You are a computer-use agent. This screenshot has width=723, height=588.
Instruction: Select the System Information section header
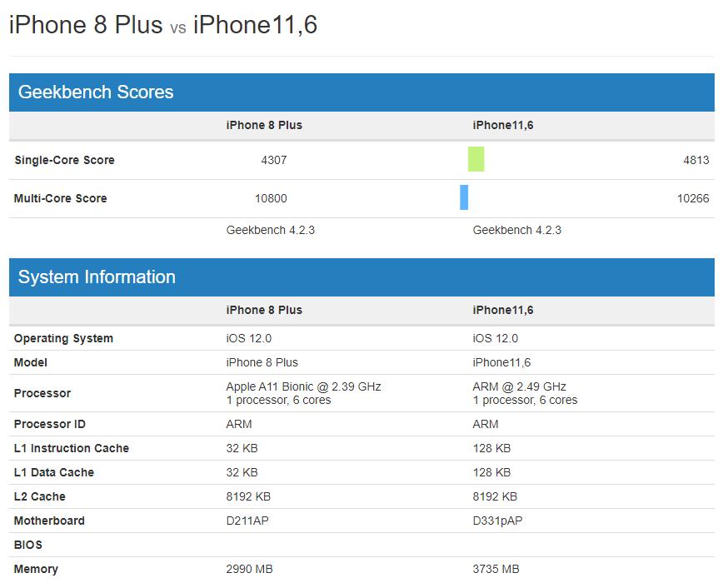pos(97,277)
